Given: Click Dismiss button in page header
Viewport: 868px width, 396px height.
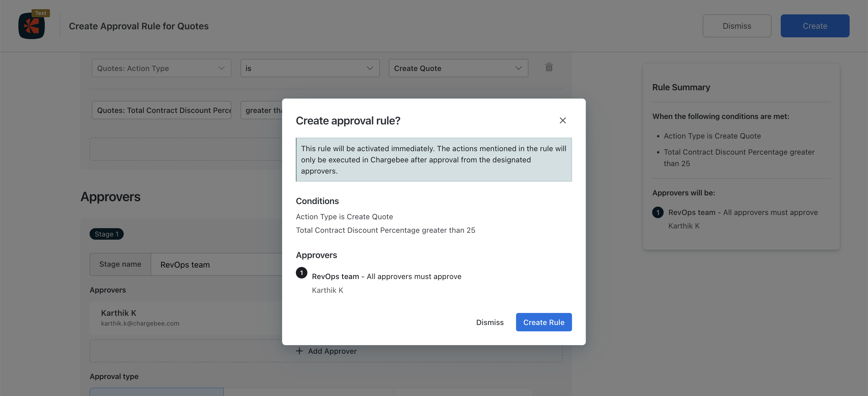Looking at the screenshot, I should tap(736, 26).
